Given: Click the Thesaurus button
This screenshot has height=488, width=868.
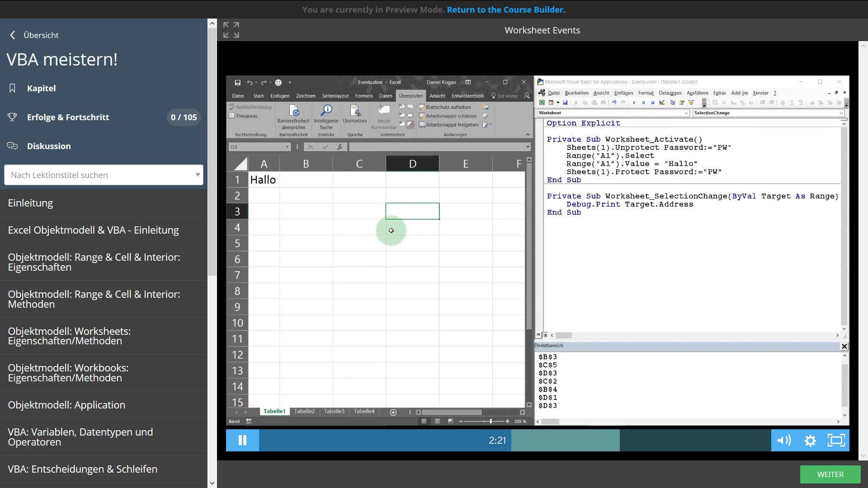Looking at the screenshot, I should point(243,116).
